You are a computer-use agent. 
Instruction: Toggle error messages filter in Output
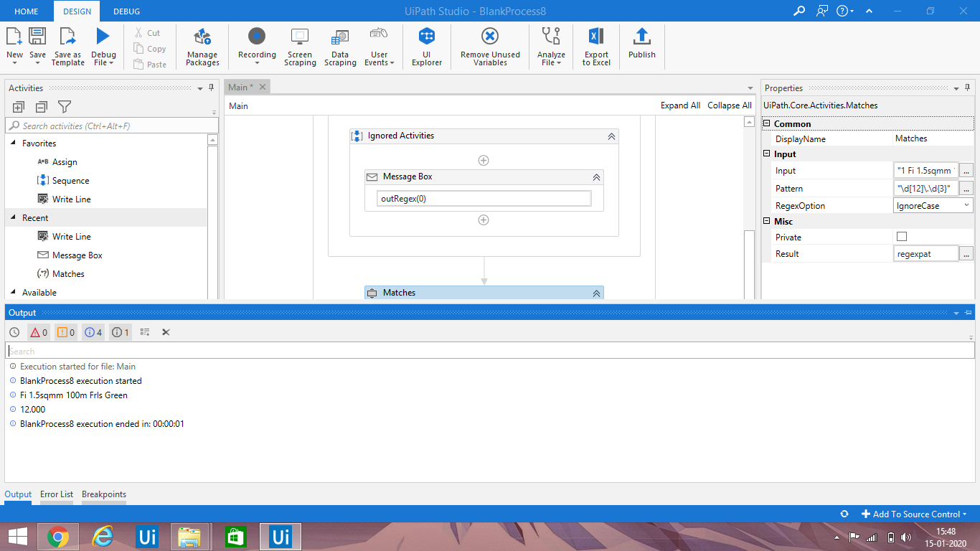pos(38,332)
